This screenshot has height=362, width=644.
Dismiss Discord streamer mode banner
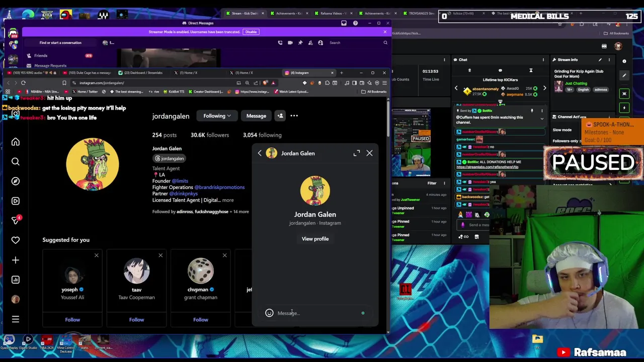click(385, 32)
